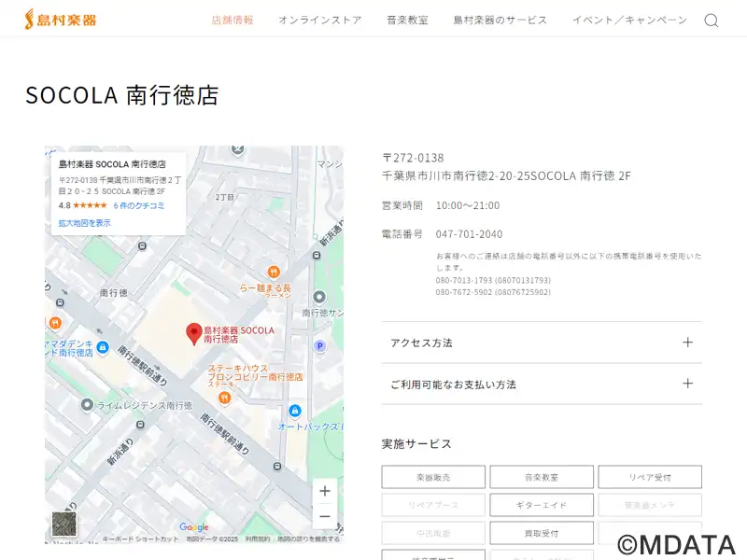Screen dimensions: 747x560
Task: Click the orange restaurant marker near ヤマダデンキ
Action: click(55, 323)
